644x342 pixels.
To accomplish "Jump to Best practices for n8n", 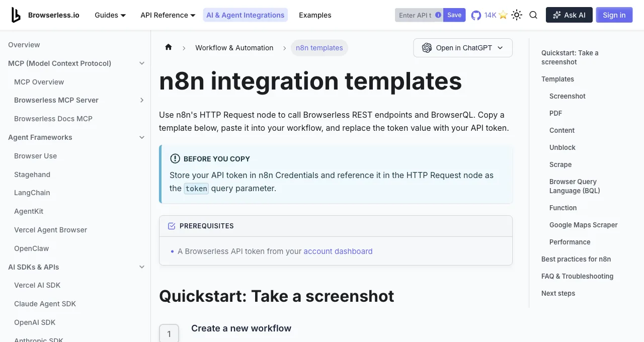I will (x=576, y=259).
